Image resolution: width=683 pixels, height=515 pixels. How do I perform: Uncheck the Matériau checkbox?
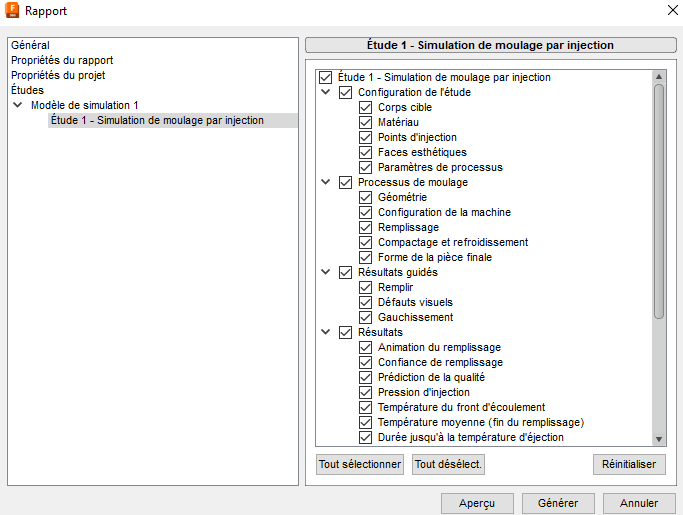pos(365,122)
